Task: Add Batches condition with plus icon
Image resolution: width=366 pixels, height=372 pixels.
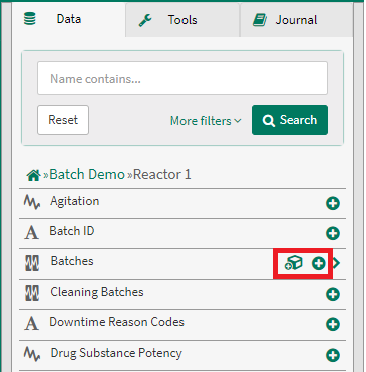Action: pyautogui.click(x=318, y=263)
